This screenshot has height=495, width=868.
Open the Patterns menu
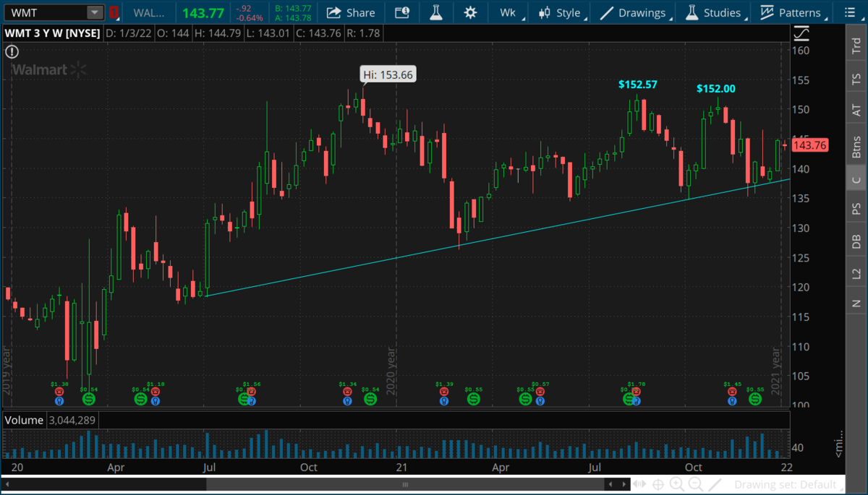coord(791,12)
